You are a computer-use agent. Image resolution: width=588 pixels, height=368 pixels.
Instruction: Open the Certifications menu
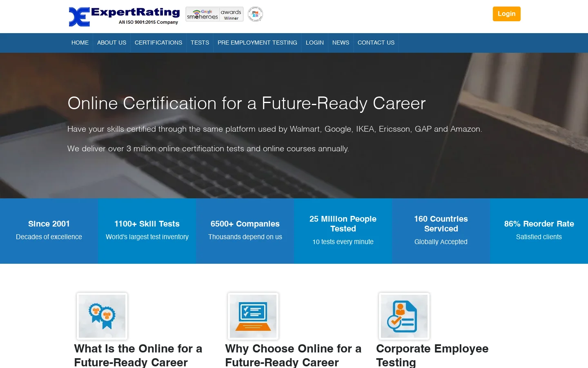[158, 43]
